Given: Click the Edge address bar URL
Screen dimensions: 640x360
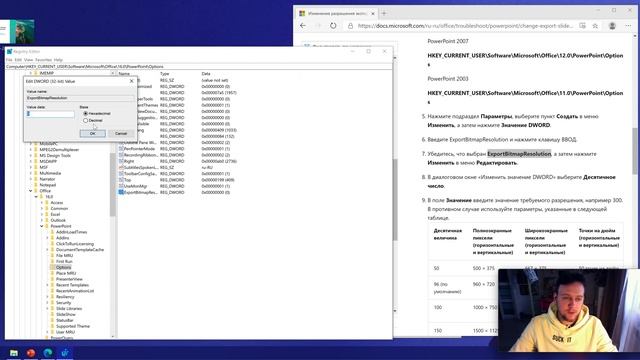Looking at the screenshot, I should 465,26.
